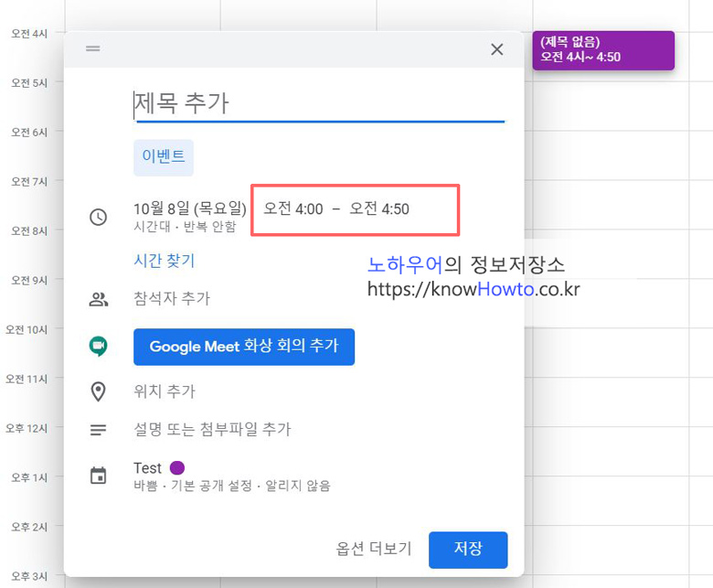Save the event with 저장
The height and width of the screenshot is (588, 713).
pyautogui.click(x=468, y=550)
